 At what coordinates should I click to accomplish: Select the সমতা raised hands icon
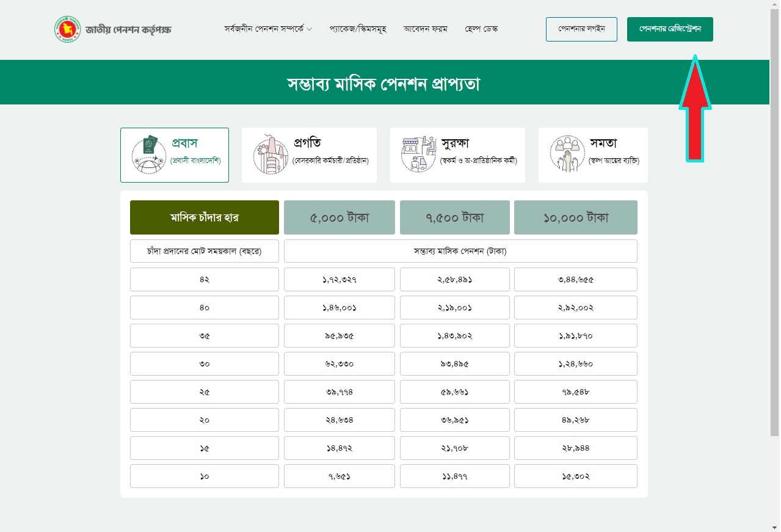pos(567,153)
